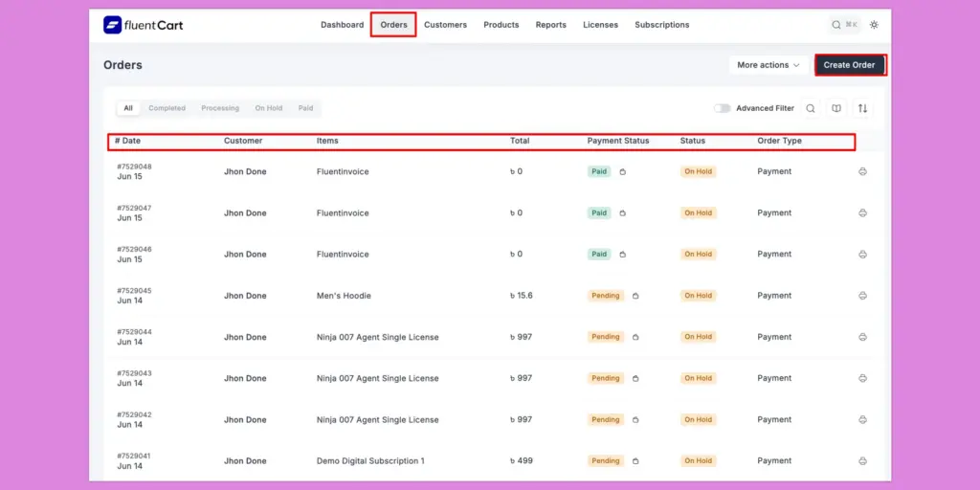Click Demo Digital Subscription 1 item
Image resolution: width=980 pixels, height=490 pixels.
[370, 460]
